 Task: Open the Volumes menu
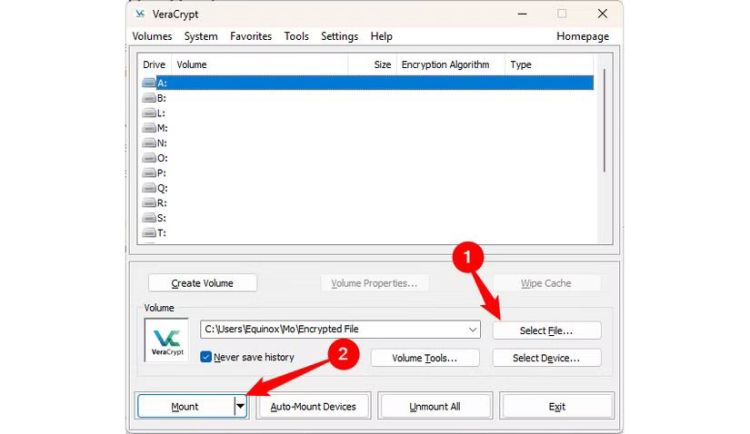[x=152, y=36]
